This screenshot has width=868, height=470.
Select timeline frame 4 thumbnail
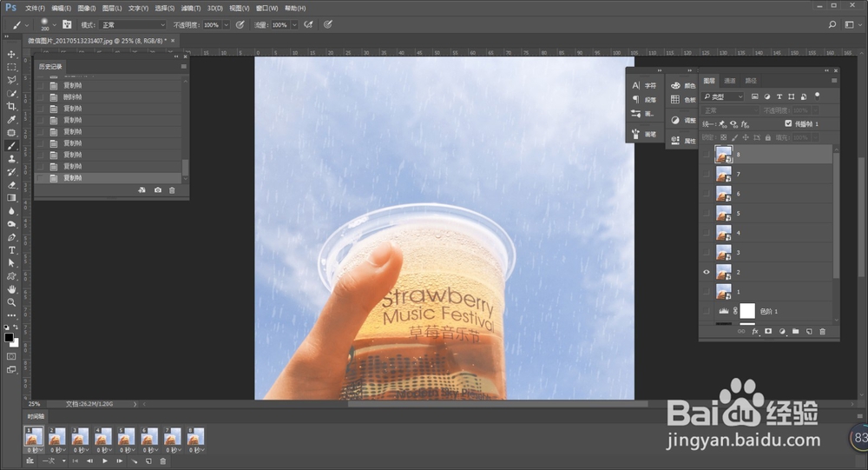103,436
